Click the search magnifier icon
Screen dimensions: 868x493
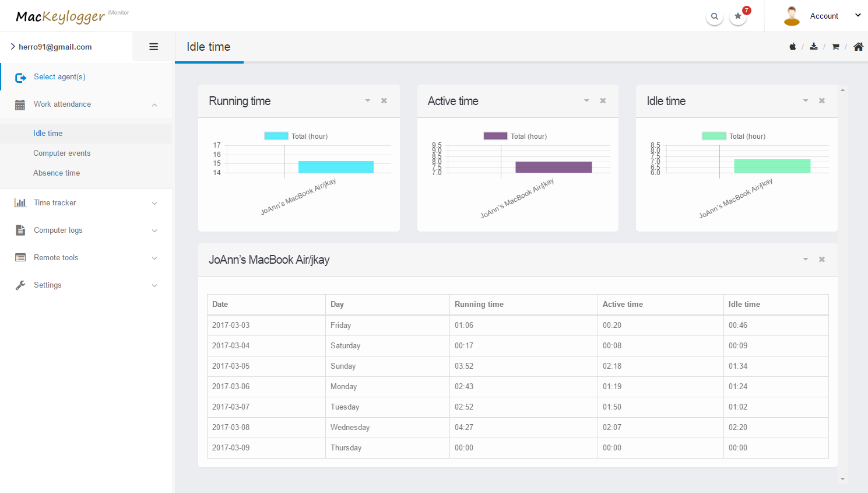(x=714, y=16)
